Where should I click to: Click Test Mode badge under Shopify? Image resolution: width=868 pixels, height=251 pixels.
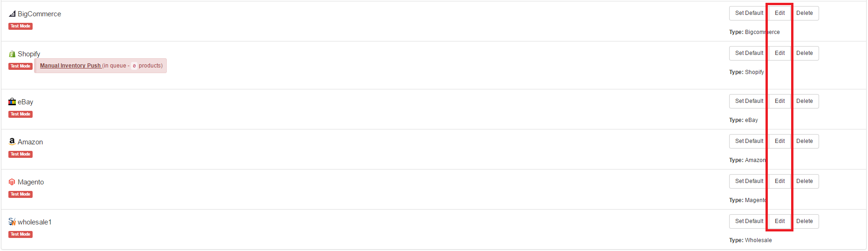21,66
